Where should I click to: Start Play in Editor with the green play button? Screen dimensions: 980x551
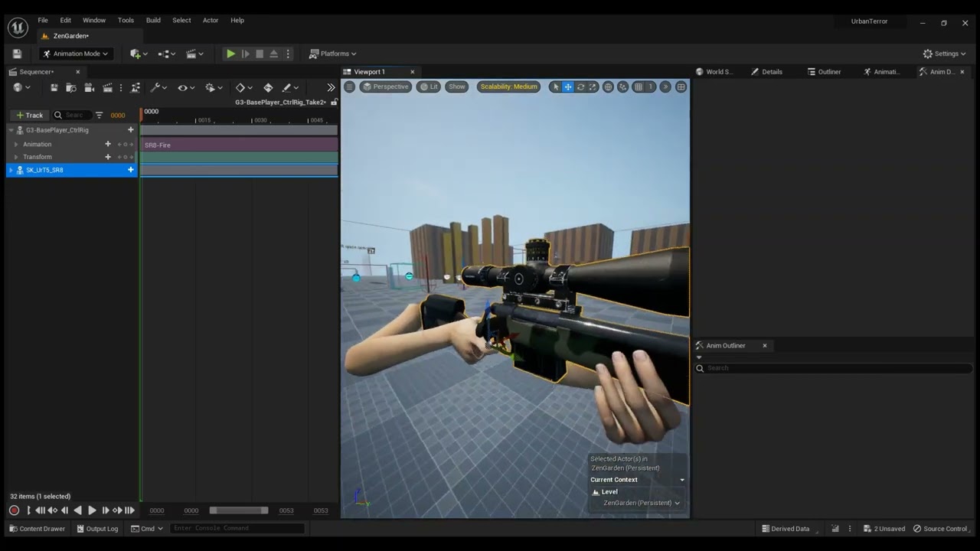pyautogui.click(x=230, y=54)
